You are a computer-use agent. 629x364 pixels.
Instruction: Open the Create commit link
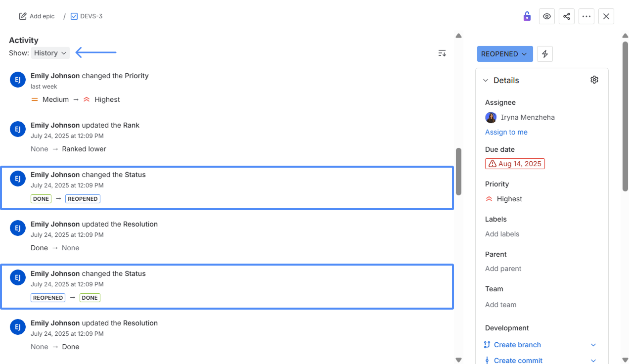[x=517, y=360]
